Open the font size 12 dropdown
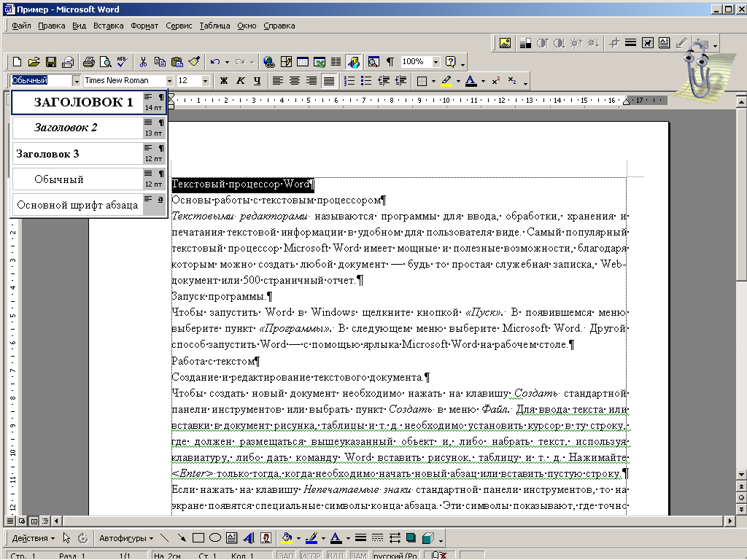The image size is (747, 560). click(205, 81)
